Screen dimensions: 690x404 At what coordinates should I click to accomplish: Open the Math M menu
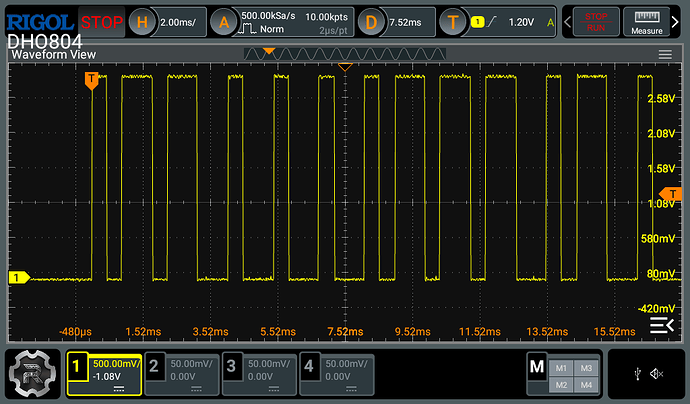537,367
